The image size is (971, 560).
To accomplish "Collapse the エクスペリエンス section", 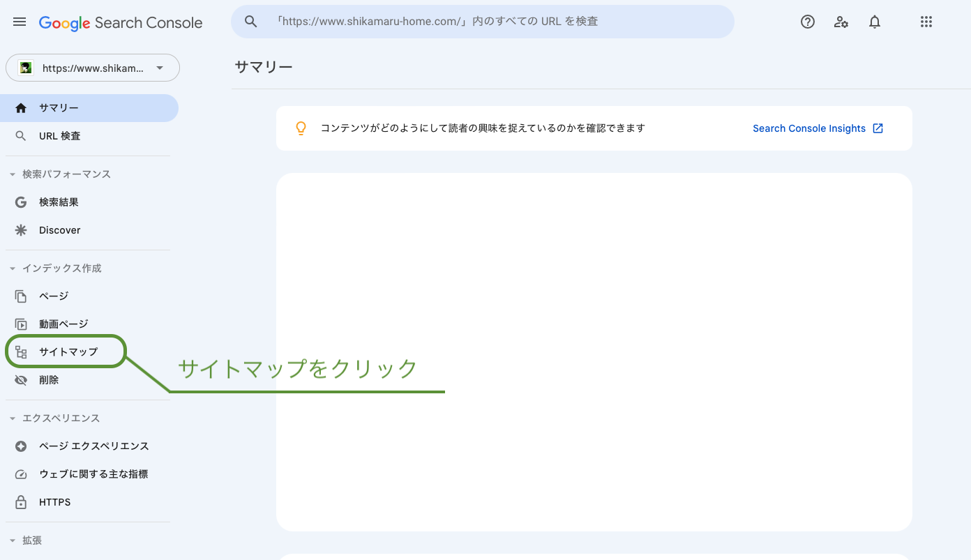I will (x=13, y=418).
